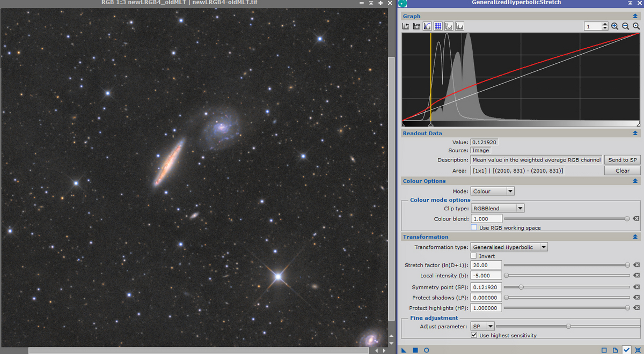Collapse the Readout Data section
644x354 pixels.
click(x=635, y=133)
